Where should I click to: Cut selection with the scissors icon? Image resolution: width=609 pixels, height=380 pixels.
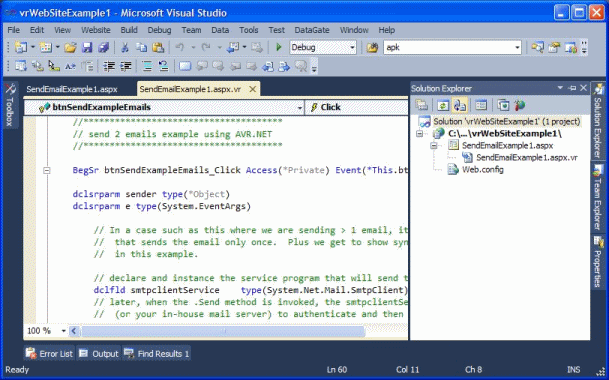tap(125, 47)
